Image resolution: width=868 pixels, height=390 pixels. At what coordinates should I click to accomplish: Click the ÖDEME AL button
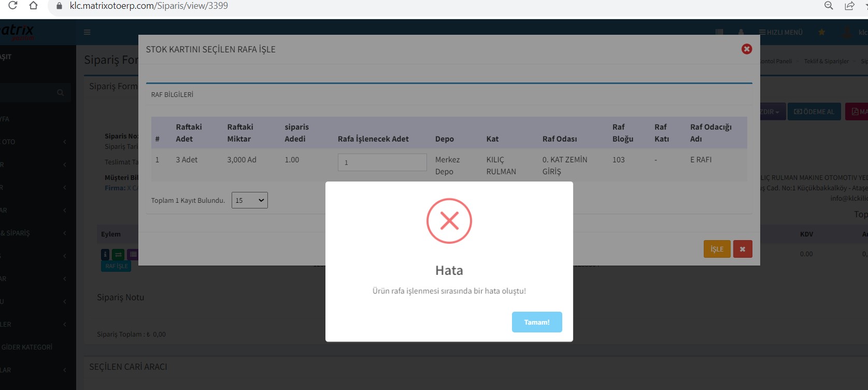pyautogui.click(x=814, y=112)
